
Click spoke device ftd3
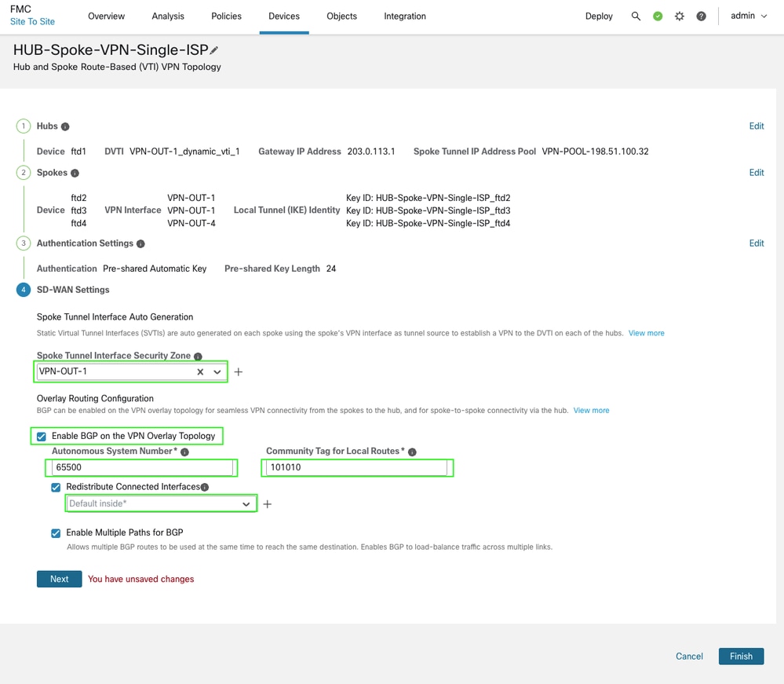[78, 210]
